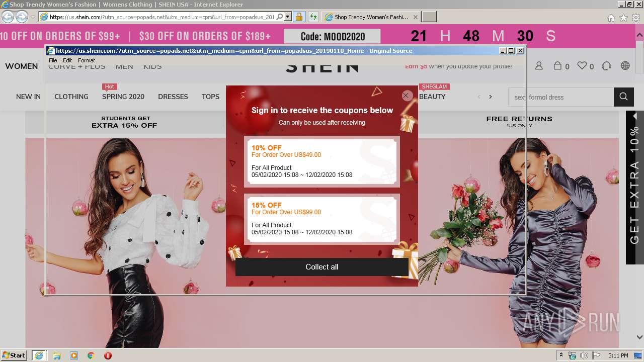Close the coupon popup with X

pyautogui.click(x=407, y=96)
